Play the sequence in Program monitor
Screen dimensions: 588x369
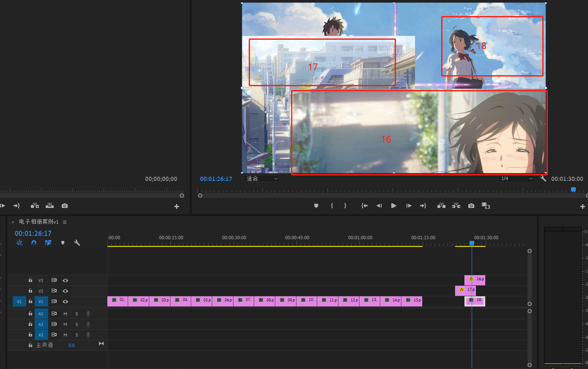click(x=394, y=206)
